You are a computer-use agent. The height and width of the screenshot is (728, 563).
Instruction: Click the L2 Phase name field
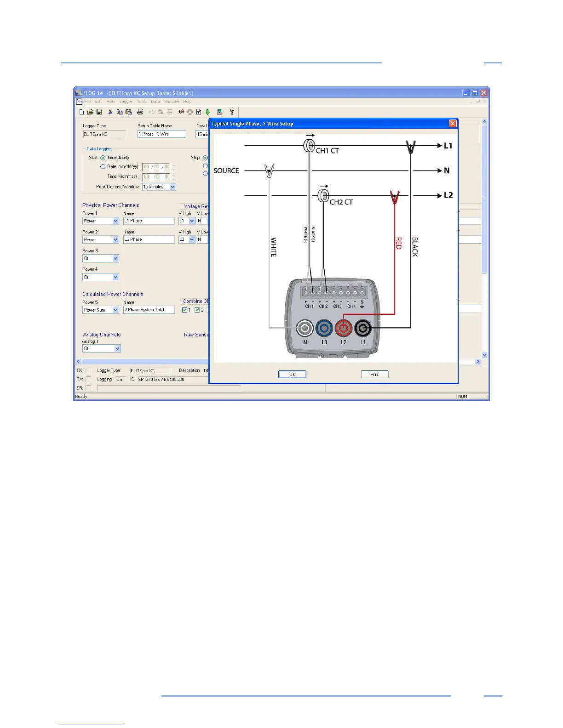tap(149, 239)
